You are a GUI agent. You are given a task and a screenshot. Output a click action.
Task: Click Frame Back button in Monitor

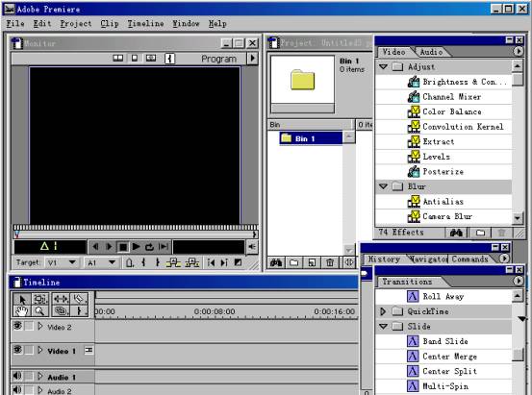[x=95, y=247]
